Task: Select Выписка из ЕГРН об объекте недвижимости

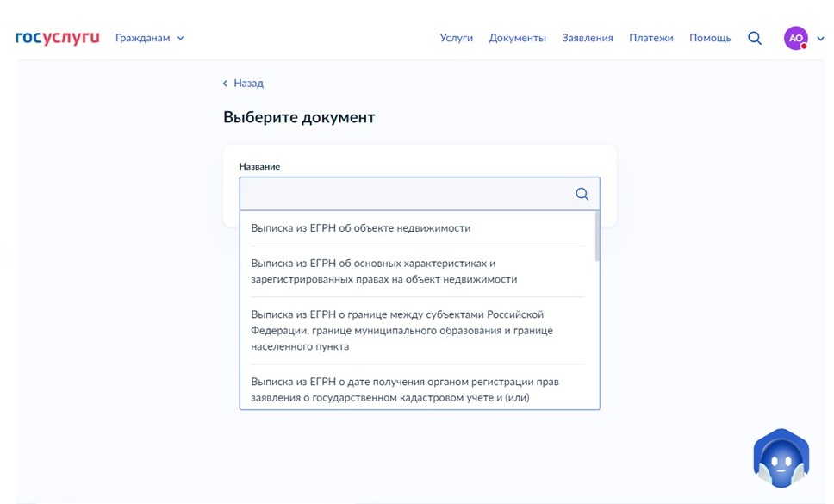Action: tap(418, 228)
